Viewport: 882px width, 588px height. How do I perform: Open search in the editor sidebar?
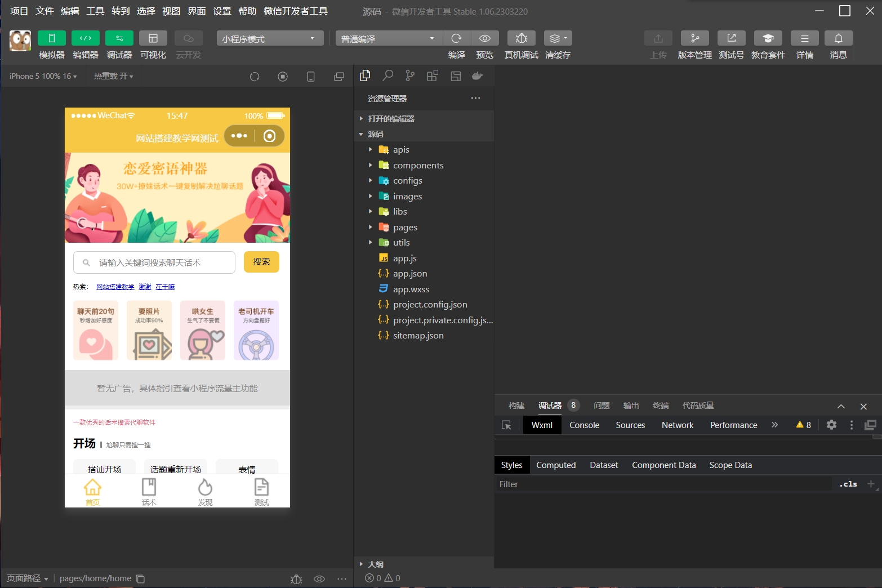coord(387,75)
